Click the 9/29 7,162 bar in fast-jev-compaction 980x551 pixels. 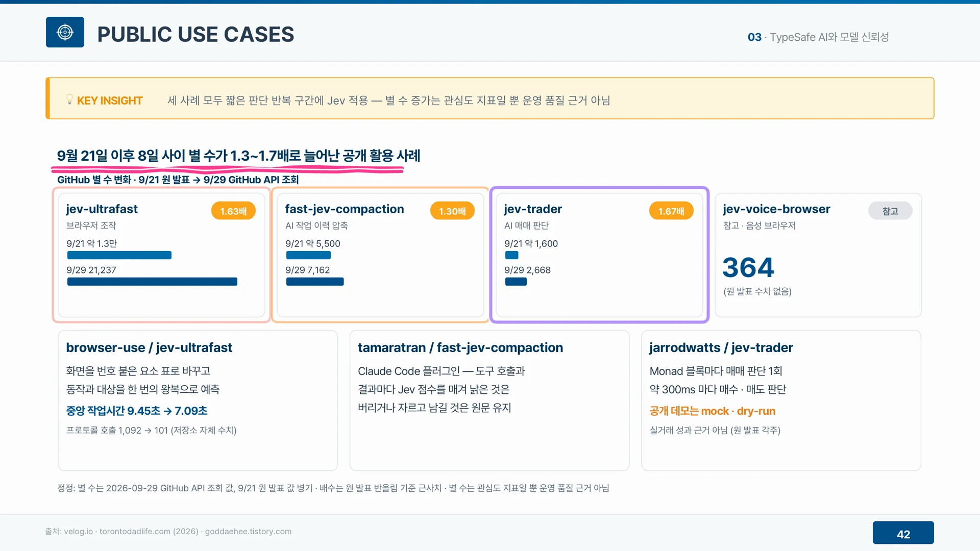(x=315, y=282)
